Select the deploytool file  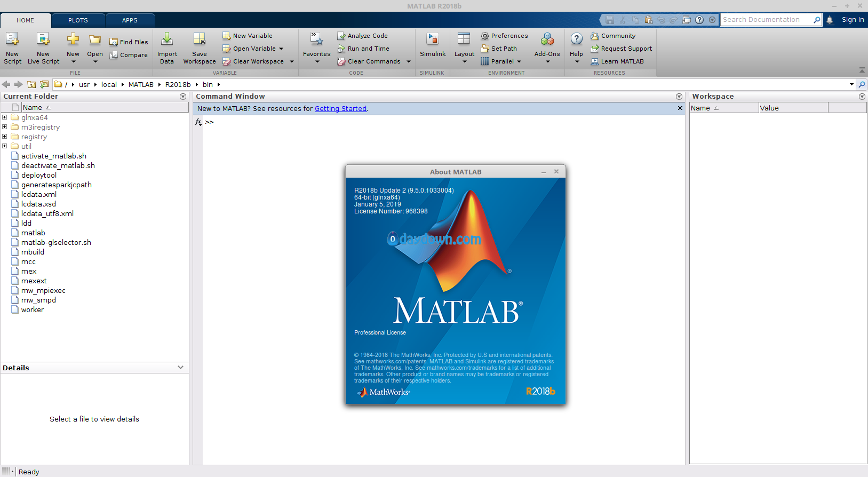coord(38,176)
